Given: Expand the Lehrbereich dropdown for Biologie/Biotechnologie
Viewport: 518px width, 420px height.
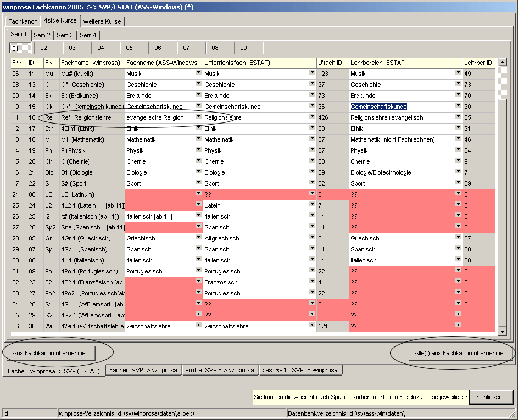Looking at the screenshot, I should [x=458, y=172].
